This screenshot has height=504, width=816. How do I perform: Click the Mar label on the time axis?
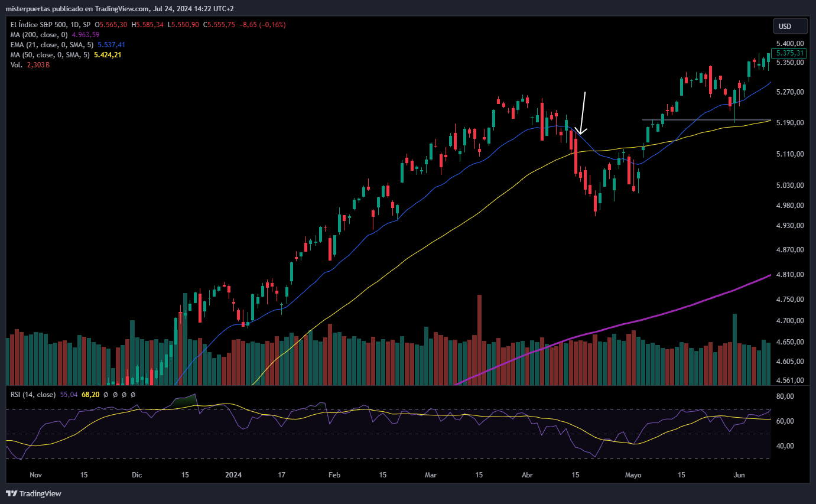(x=431, y=475)
